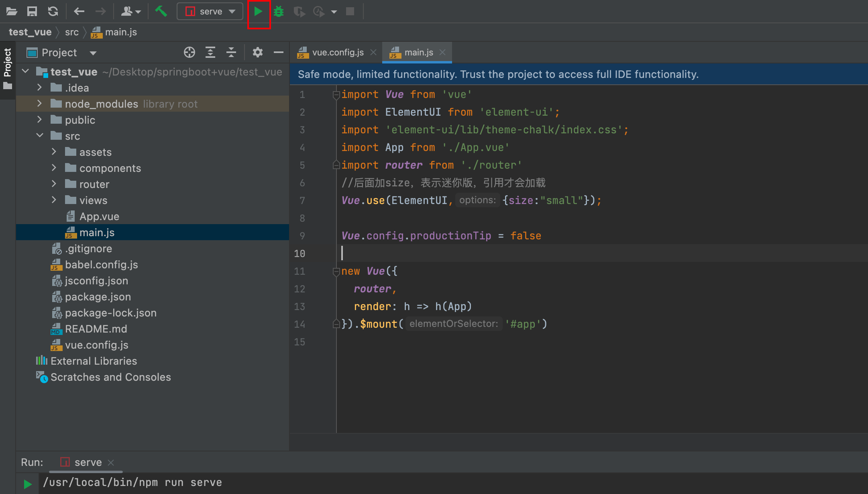Click the profiler run icon

click(x=319, y=11)
